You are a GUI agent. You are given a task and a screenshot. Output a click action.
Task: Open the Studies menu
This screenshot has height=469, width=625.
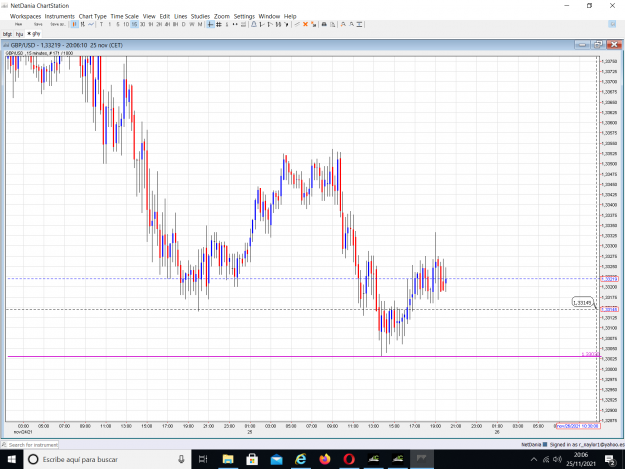pos(200,16)
